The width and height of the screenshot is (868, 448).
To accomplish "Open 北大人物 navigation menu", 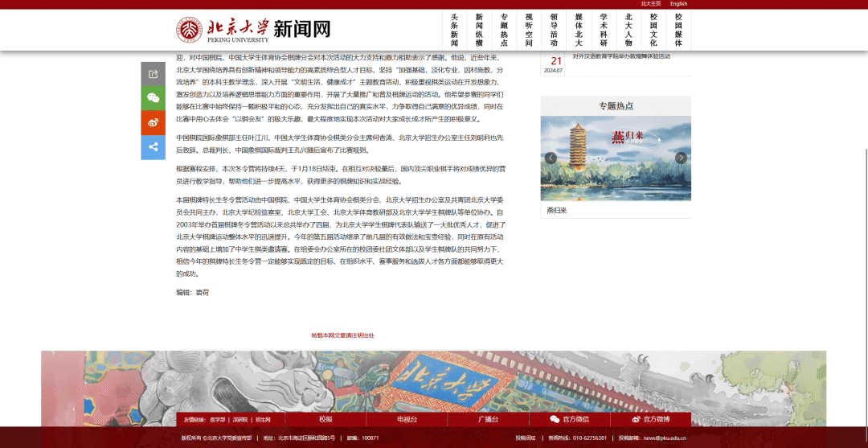I will point(628,30).
